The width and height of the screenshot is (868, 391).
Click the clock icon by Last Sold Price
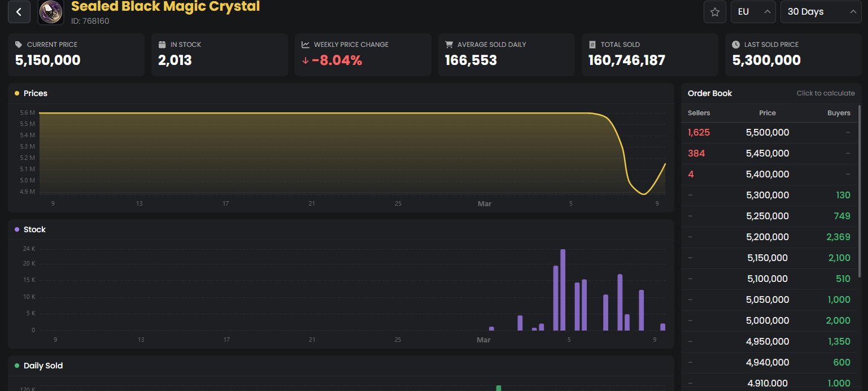[735, 45]
